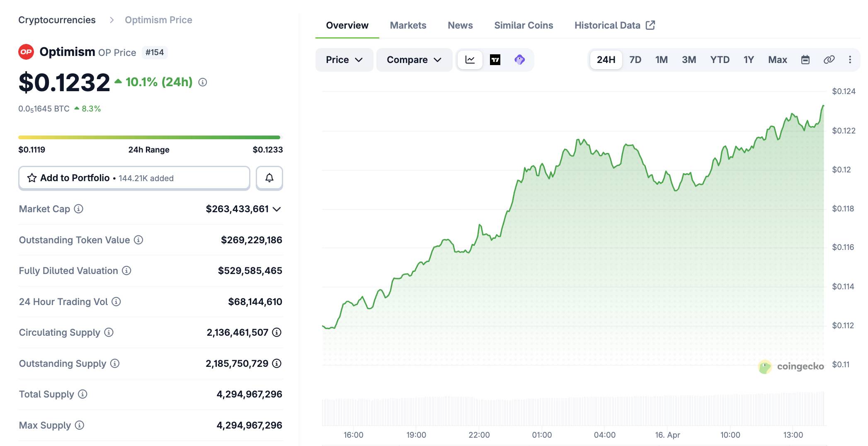The width and height of the screenshot is (868, 446).
Task: Click the Cryptocurrencies breadcrumb
Action: coord(57,19)
